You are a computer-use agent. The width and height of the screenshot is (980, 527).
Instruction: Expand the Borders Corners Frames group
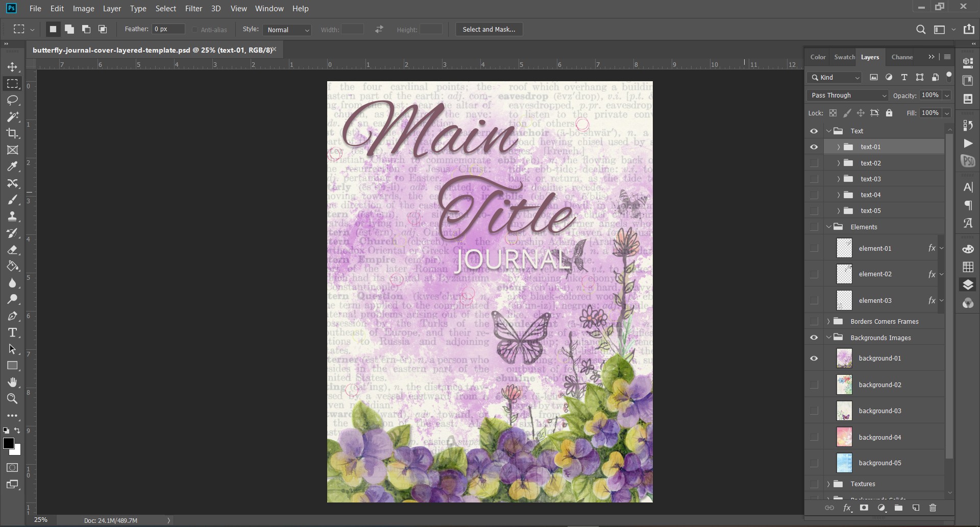828,321
